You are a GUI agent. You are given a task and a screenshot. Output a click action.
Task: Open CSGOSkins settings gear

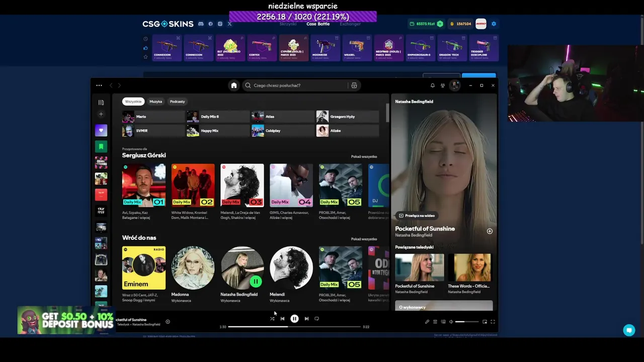(x=494, y=24)
